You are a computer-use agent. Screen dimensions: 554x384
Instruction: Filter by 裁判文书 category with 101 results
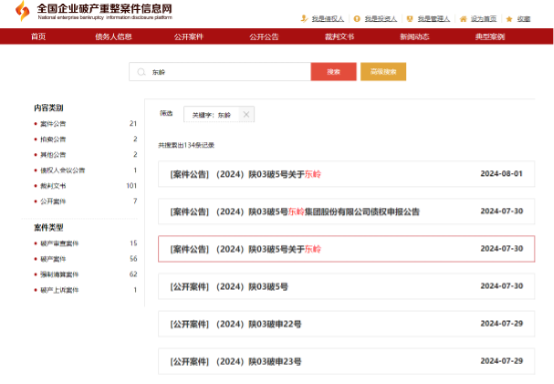[x=53, y=186]
